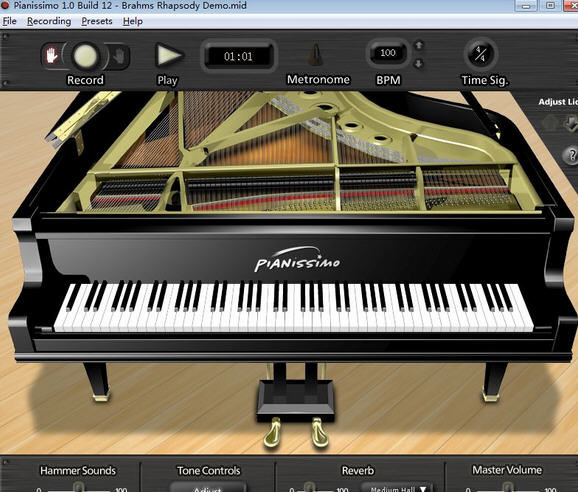Expand the Medium Hall reverb dropdown
The image size is (578, 492).
pyautogui.click(x=396, y=487)
